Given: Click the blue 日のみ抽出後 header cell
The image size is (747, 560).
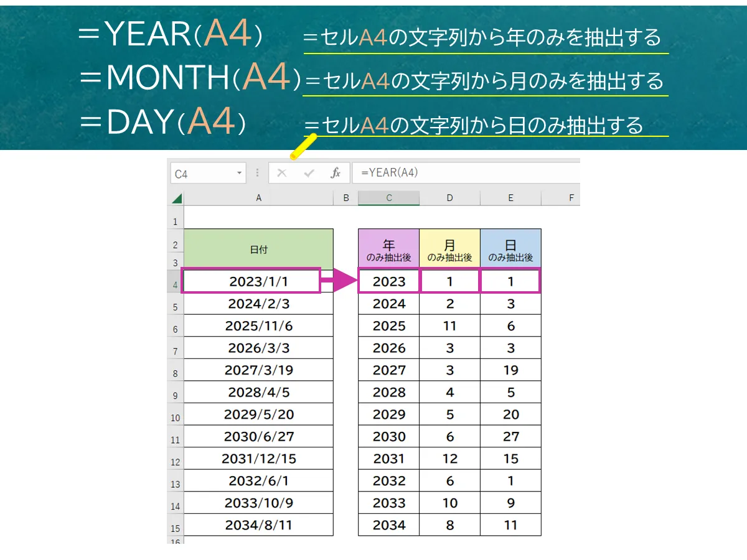Looking at the screenshot, I should pos(510,248).
